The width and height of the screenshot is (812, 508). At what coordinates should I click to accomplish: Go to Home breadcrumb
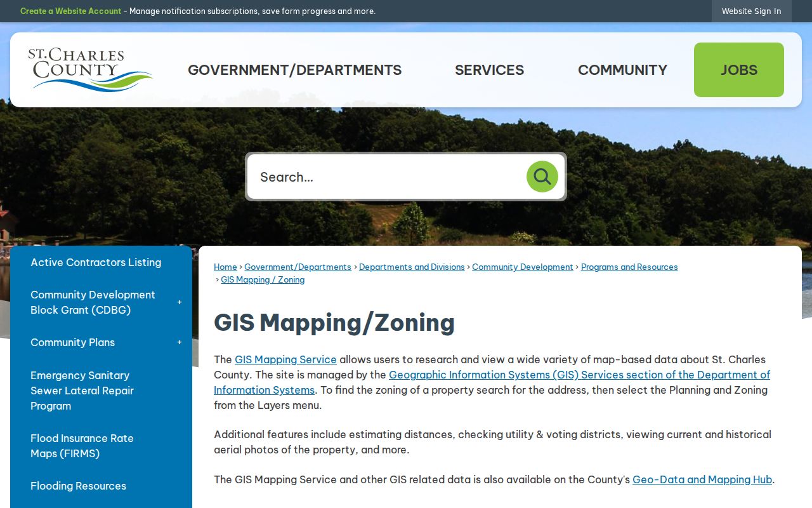[225, 267]
